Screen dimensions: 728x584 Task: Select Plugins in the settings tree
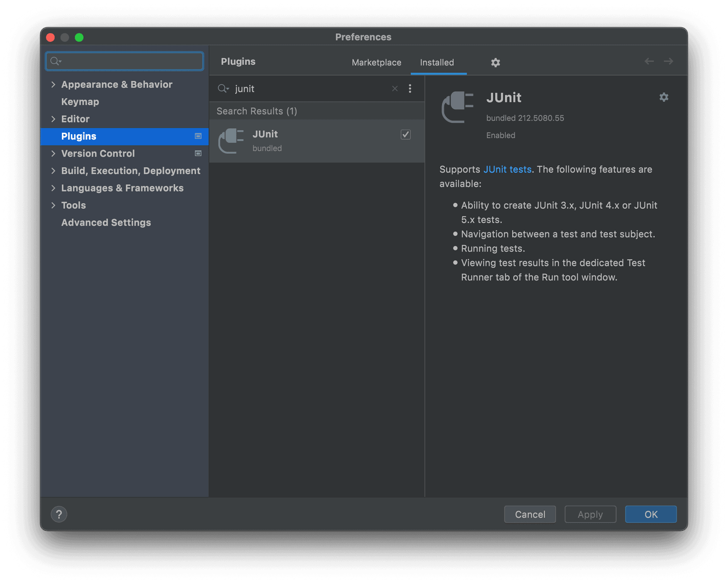(124, 136)
